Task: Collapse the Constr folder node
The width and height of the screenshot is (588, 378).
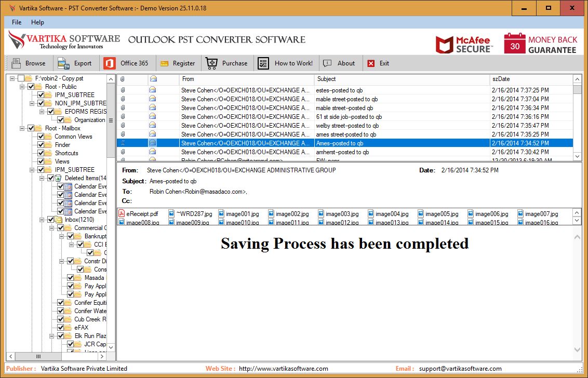Action: click(61, 261)
